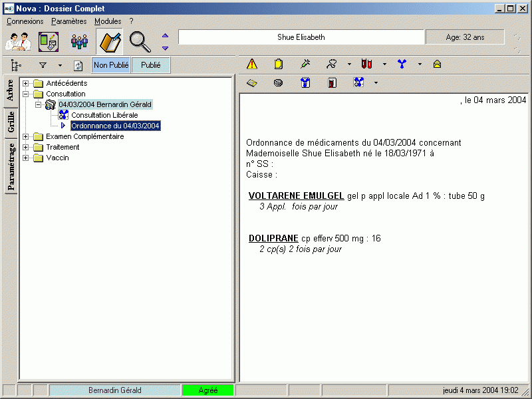The height and width of the screenshot is (399, 532).
Task: Click the group of people icon
Action: tap(79, 42)
